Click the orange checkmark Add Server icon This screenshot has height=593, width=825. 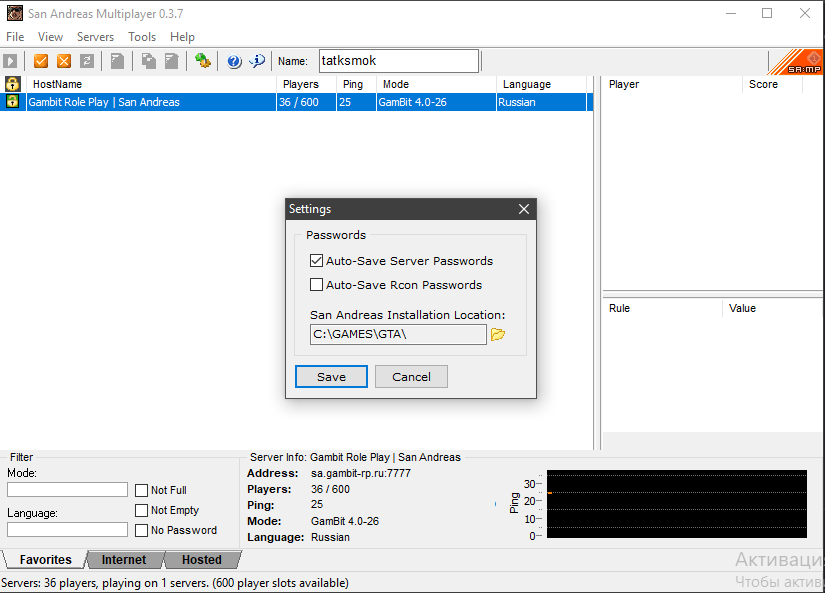click(x=41, y=61)
